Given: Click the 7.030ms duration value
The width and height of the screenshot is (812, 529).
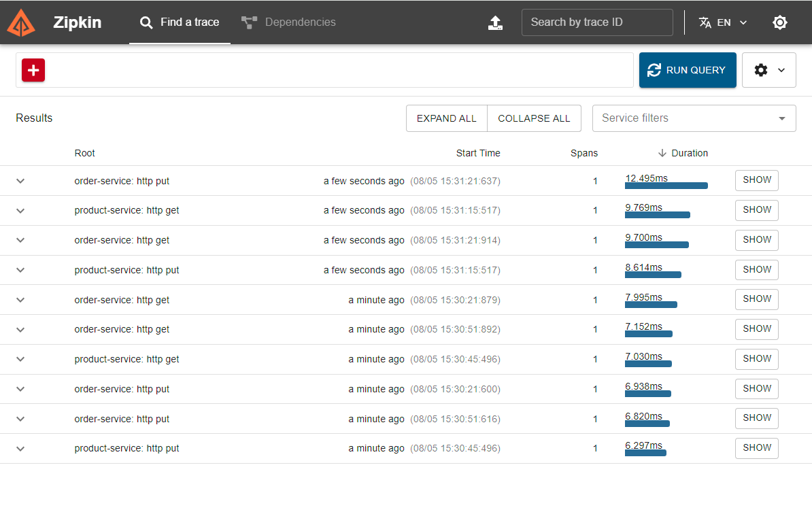Looking at the screenshot, I should click(x=644, y=356).
